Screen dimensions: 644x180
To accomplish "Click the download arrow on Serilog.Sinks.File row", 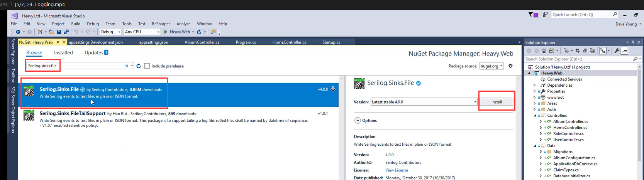I will pos(333,89).
